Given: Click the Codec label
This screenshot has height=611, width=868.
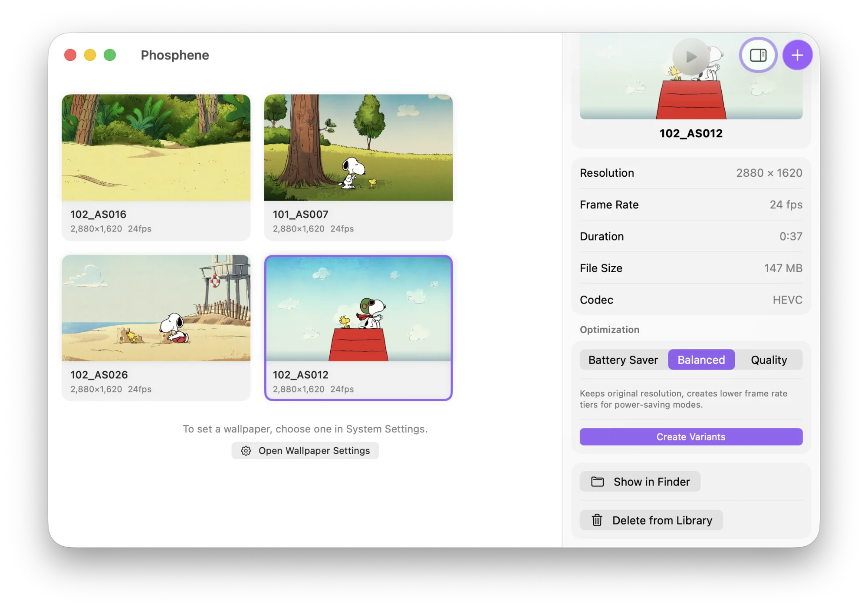Looking at the screenshot, I should 596,300.
